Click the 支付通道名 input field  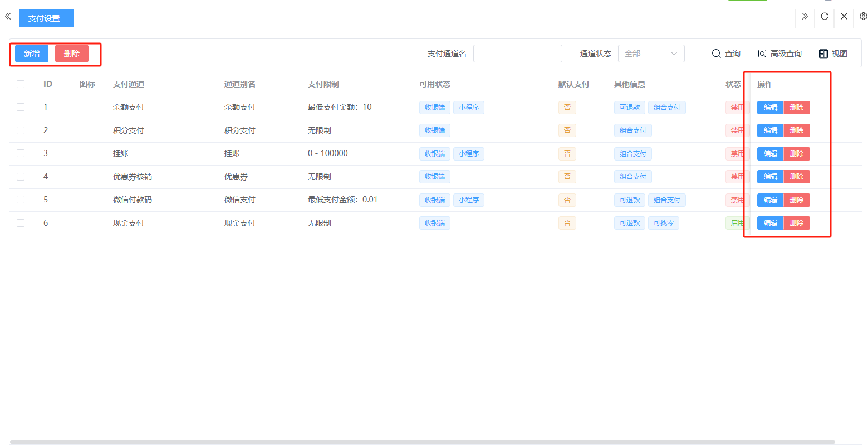coord(517,54)
